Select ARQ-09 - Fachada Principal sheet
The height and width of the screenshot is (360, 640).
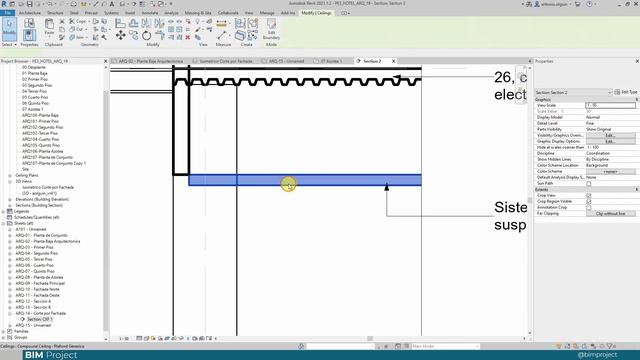coord(40,283)
